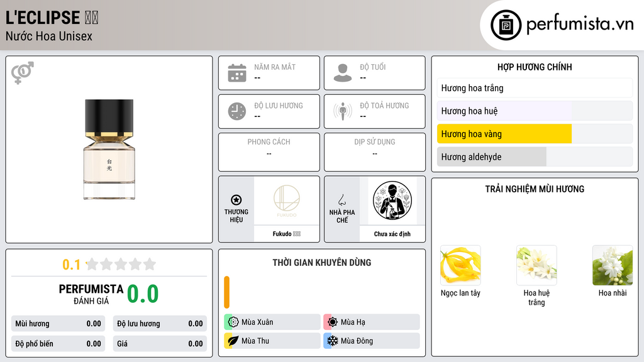Click the Hương hoa huệ accord bar
The image size is (644, 362).
(535, 111)
